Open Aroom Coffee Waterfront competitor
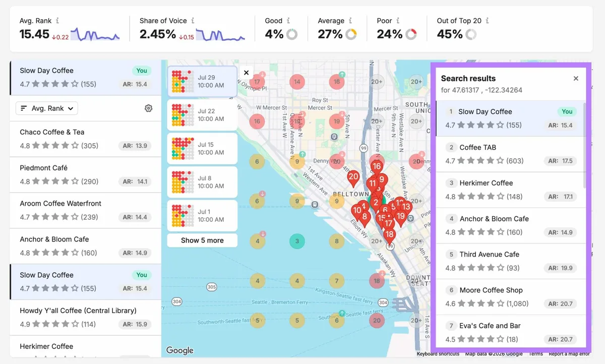 point(85,210)
